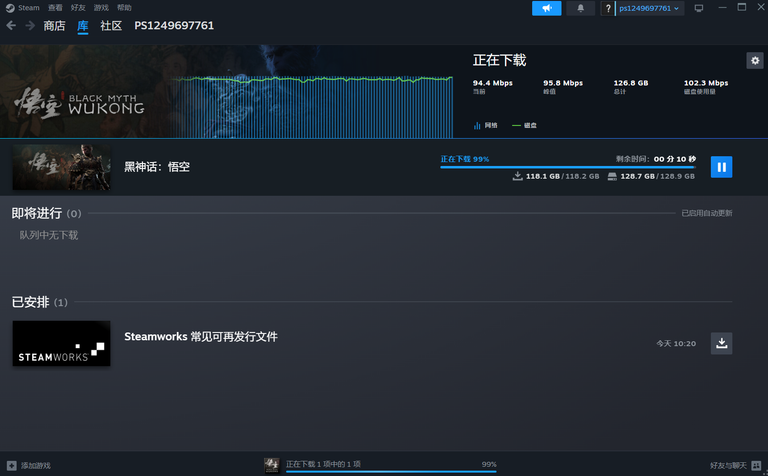The height and width of the screenshot is (476, 768).
Task: Switch to the 社区 tab
Action: point(111,26)
